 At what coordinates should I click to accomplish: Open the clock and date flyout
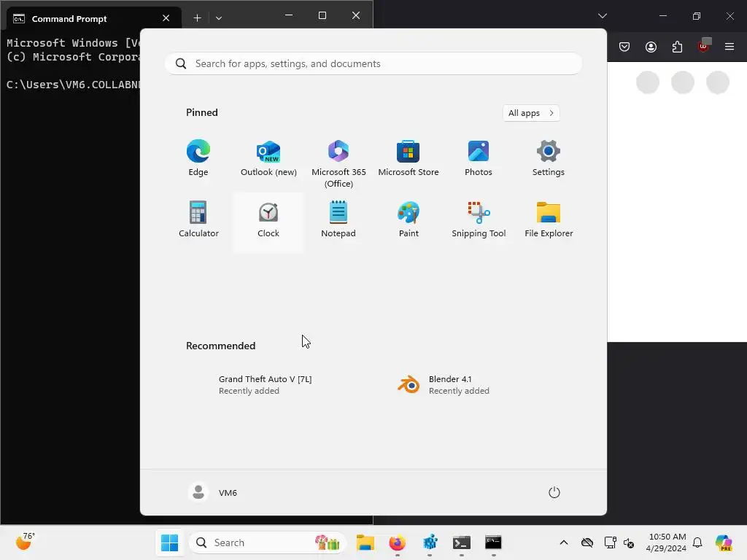point(667,542)
